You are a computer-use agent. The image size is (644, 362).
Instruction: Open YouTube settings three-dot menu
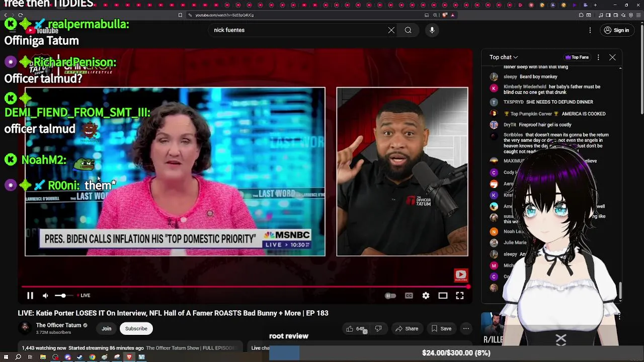tap(590, 30)
